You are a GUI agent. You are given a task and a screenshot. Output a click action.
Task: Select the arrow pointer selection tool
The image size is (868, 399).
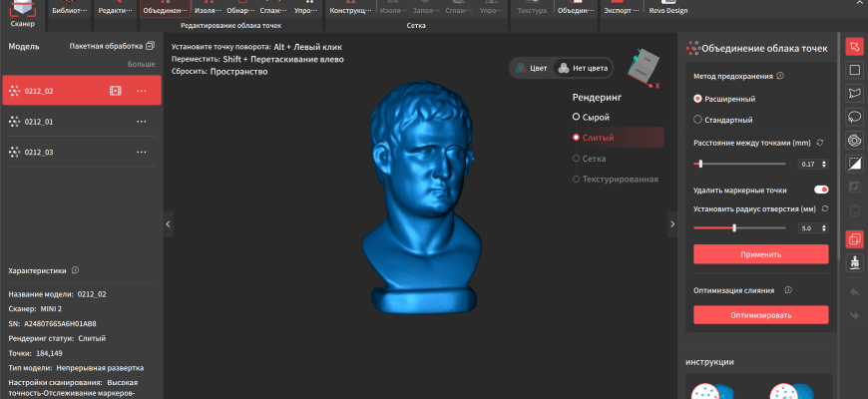(854, 47)
